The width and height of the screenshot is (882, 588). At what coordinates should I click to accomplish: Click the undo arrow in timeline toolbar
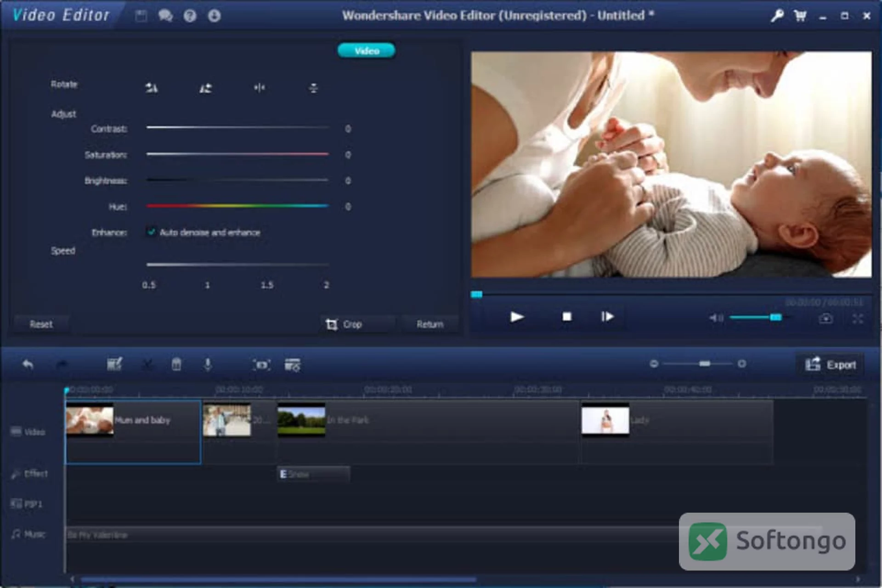(28, 365)
